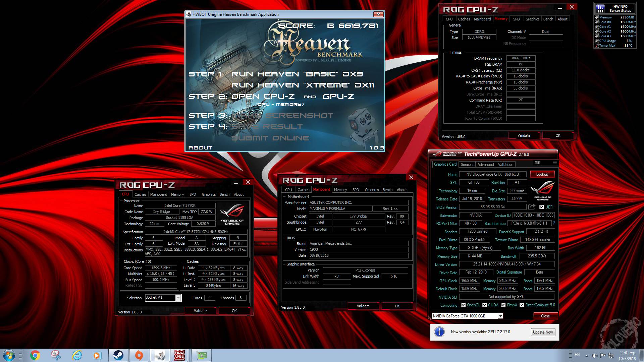Open the GPU selector dropdown in GPU-Z

pyautogui.click(x=500, y=316)
